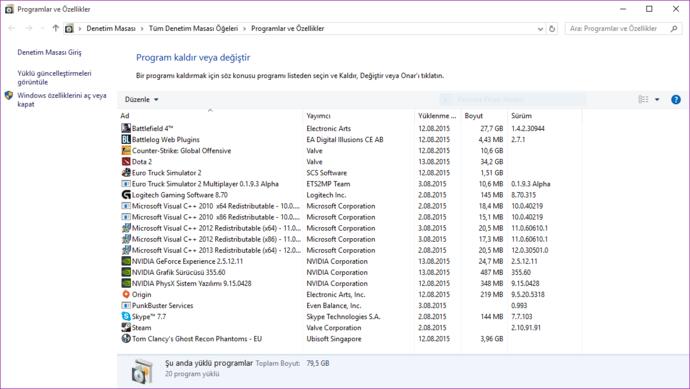Click the Origin program icon
690x389 pixels.
point(126,294)
